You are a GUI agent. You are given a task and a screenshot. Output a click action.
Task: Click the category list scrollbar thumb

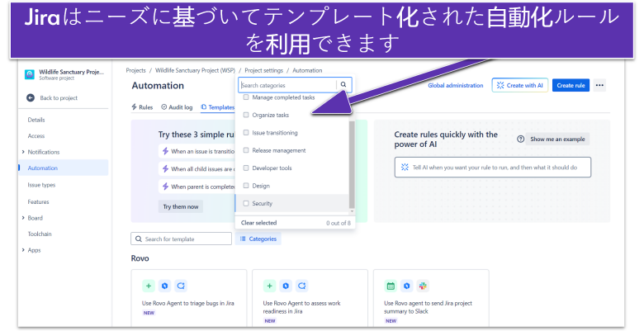click(352, 164)
